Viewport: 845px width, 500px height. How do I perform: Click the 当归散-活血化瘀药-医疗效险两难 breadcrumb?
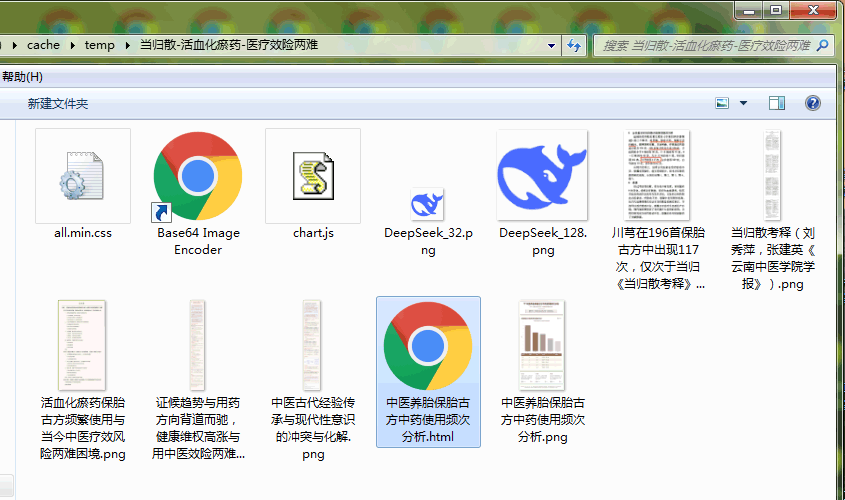229,45
